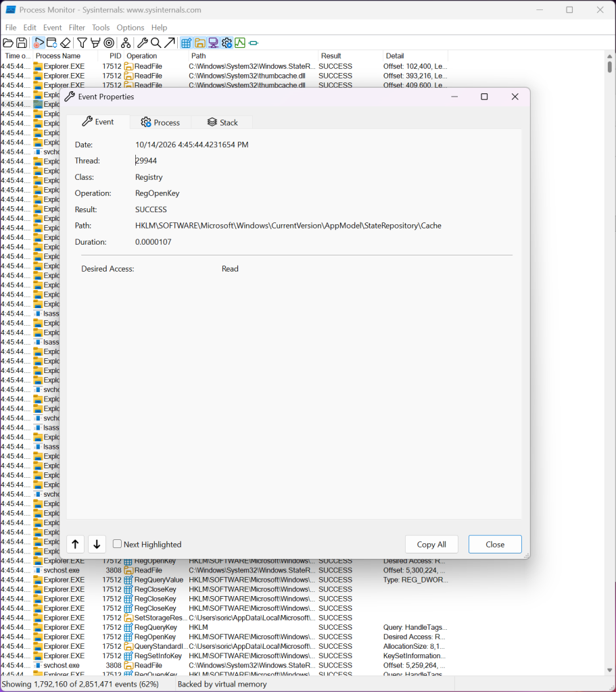Open the Help menu

click(x=159, y=27)
